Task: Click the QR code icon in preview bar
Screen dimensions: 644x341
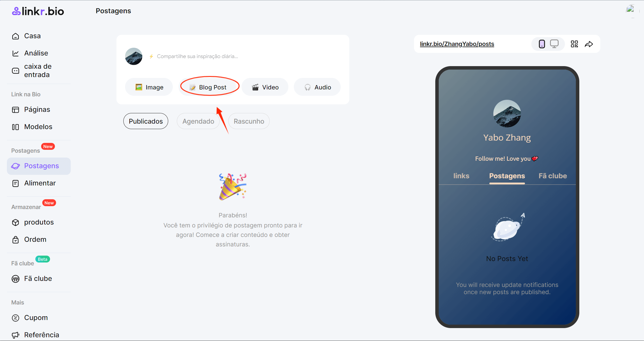Action: coord(575,44)
